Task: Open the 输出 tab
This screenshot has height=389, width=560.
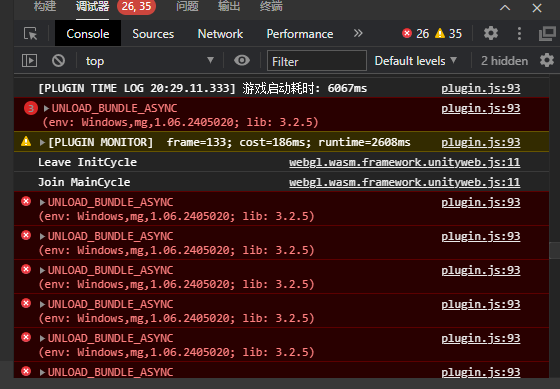Action: (229, 6)
